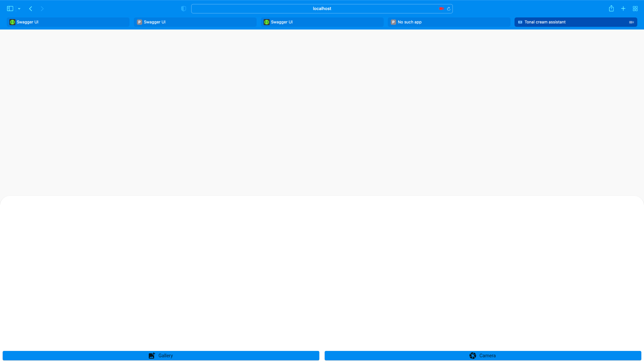Image resolution: width=644 pixels, height=362 pixels.
Task: Toggle the Safari sidebar
Action: (10, 8)
